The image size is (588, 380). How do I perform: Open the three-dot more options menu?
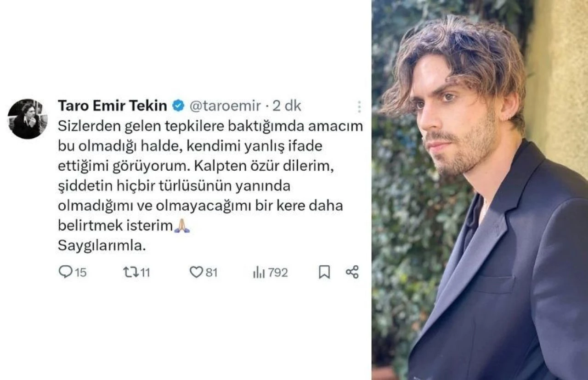(359, 107)
